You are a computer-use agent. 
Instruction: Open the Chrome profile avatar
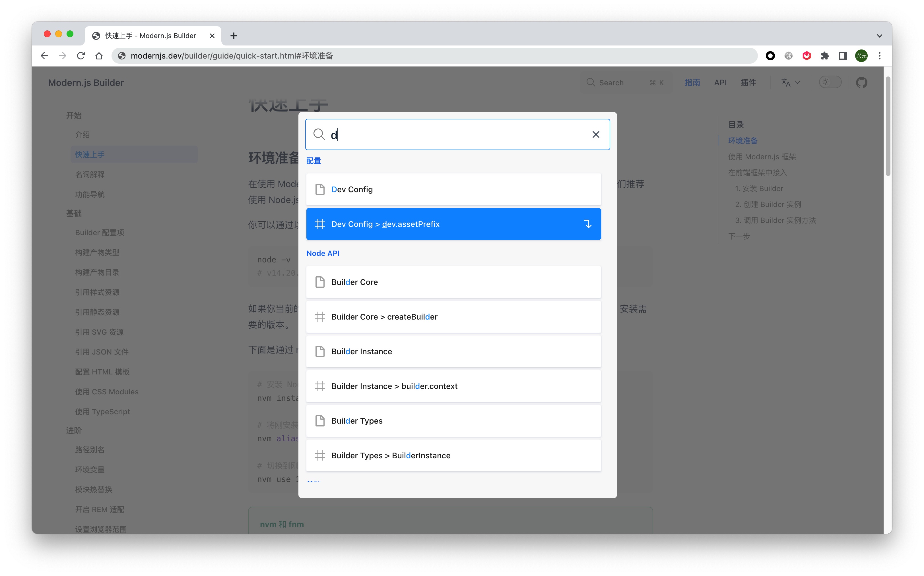click(861, 56)
